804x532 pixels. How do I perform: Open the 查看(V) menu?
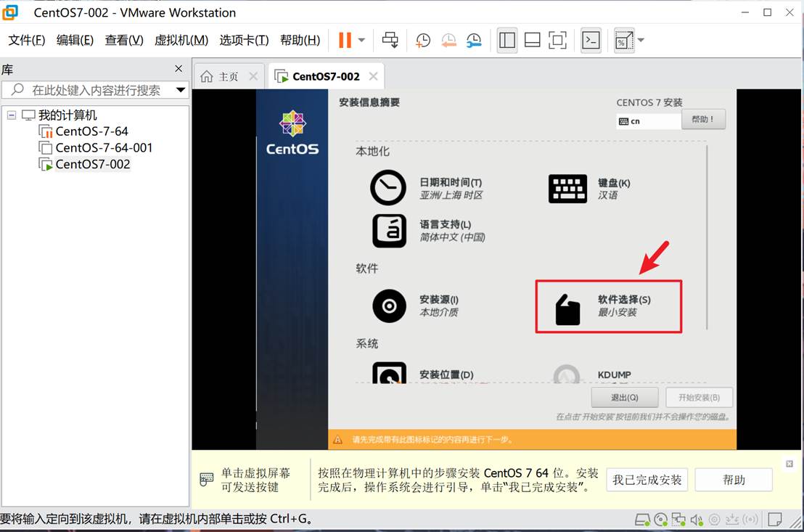[x=124, y=40]
